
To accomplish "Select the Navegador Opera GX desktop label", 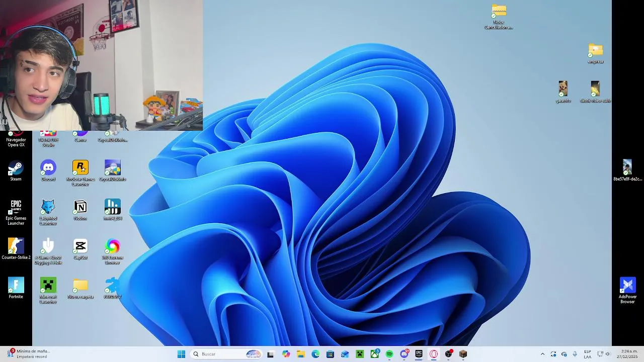I will pos(16,142).
